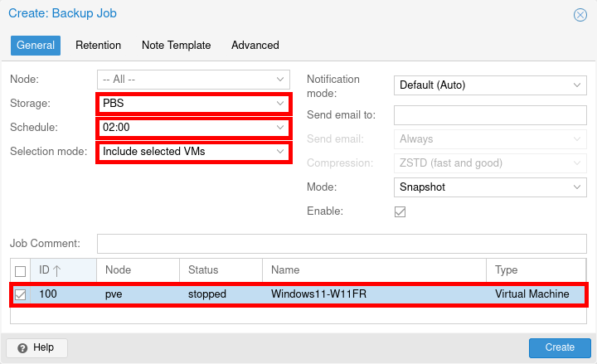Click the Help question mark button
The image size is (597, 364).
click(x=36, y=347)
